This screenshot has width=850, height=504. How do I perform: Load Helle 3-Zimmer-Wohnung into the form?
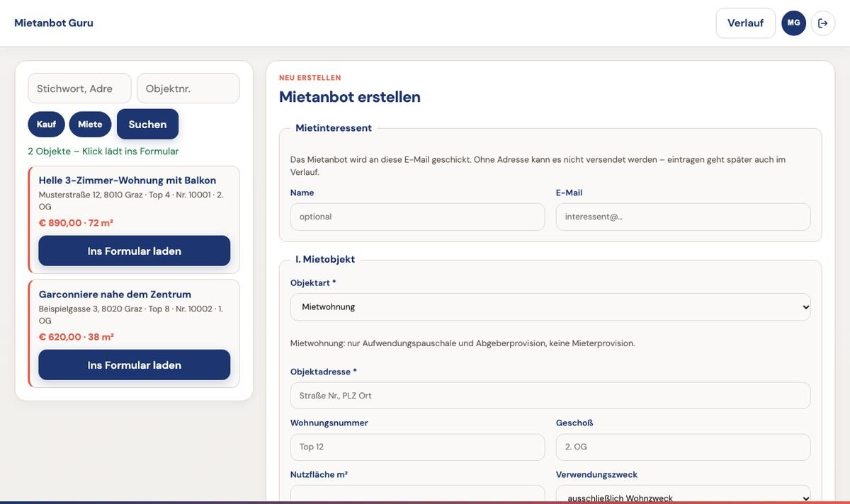[x=134, y=251]
